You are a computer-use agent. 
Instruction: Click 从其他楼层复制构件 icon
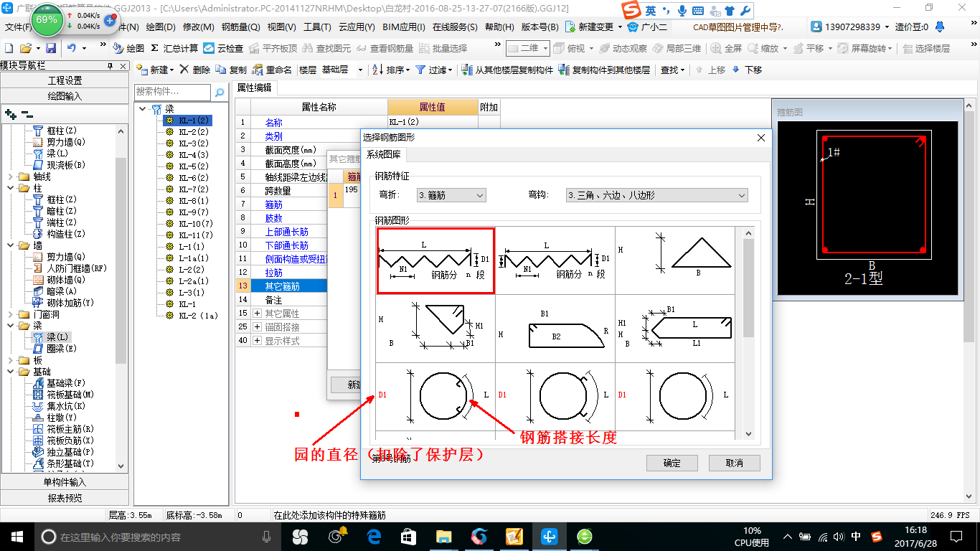tap(467, 70)
